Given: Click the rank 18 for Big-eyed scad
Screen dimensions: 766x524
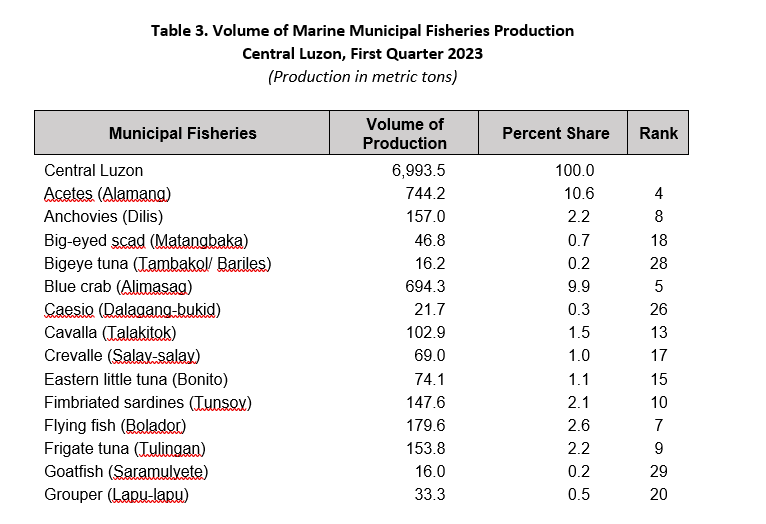Looking at the screenshot, I should click(659, 240).
